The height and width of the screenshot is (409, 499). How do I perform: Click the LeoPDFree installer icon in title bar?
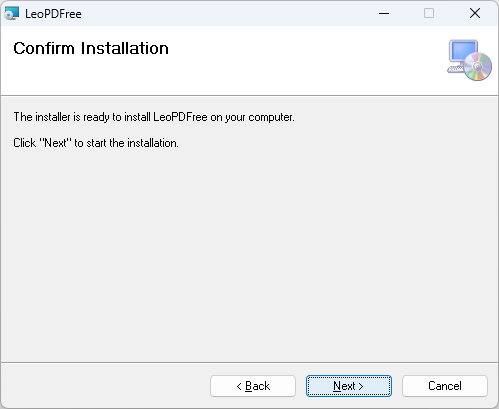click(12, 13)
